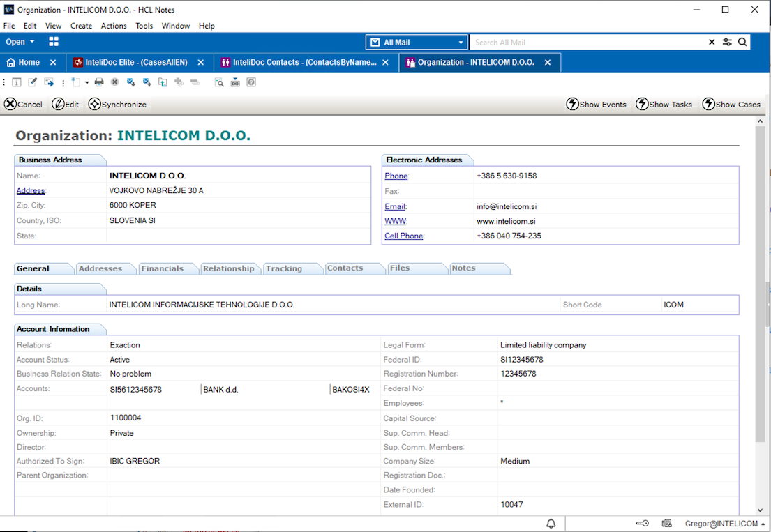This screenshot has width=771, height=532.
Task: Click the Email link
Action: 395,207
